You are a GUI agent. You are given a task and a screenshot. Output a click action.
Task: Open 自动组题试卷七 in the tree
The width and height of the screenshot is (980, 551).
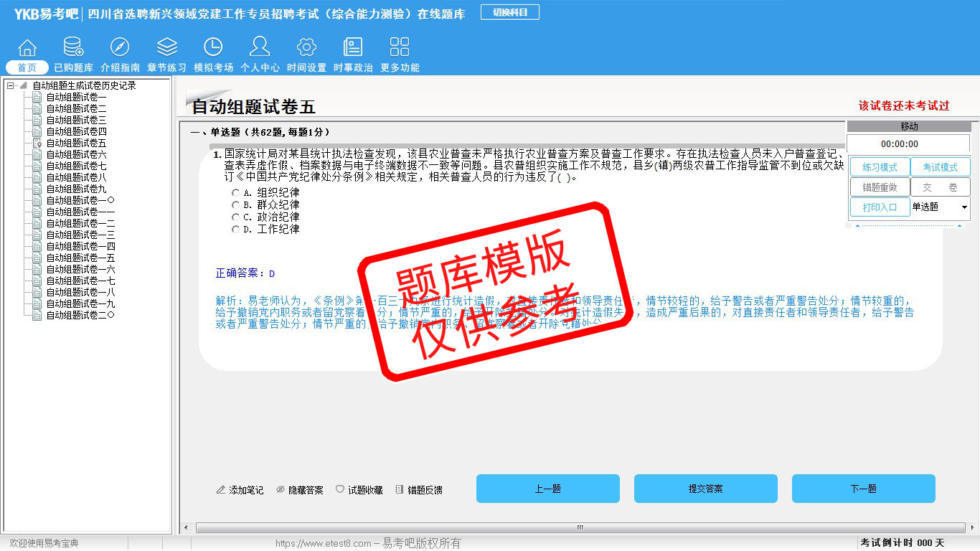(x=76, y=166)
